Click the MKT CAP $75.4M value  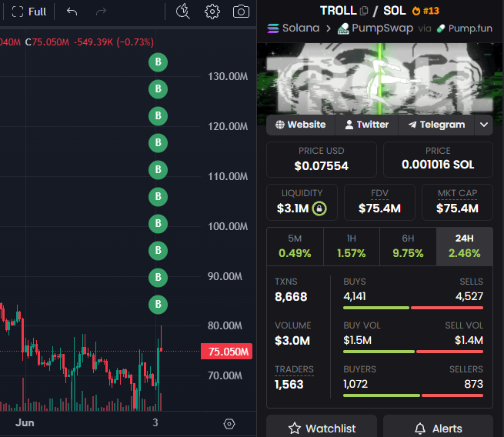[x=457, y=208]
